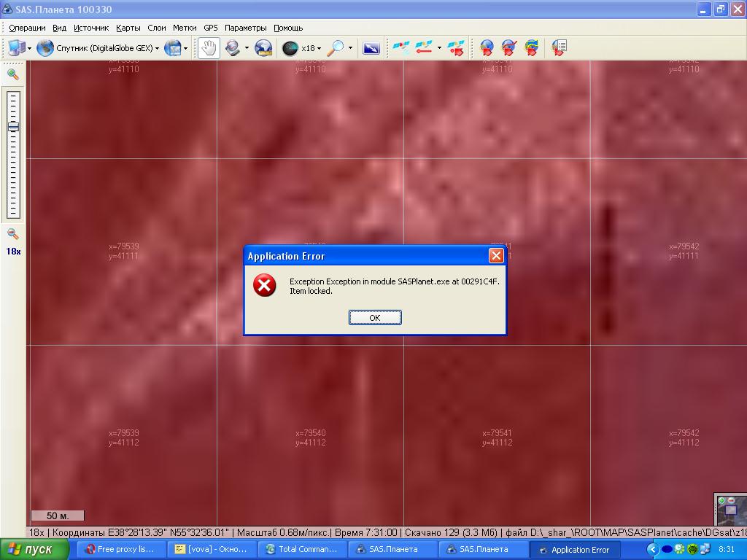Click the x18 zoom level globe icon
This screenshot has width=747, height=560.
pyautogui.click(x=290, y=48)
